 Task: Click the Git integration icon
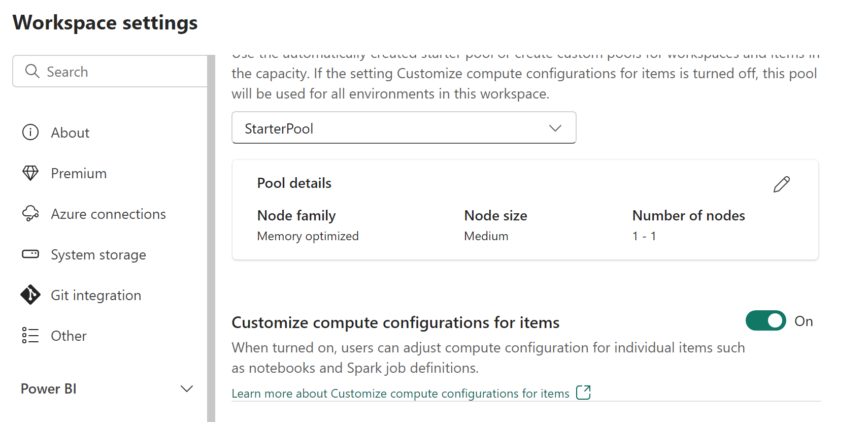click(x=30, y=295)
